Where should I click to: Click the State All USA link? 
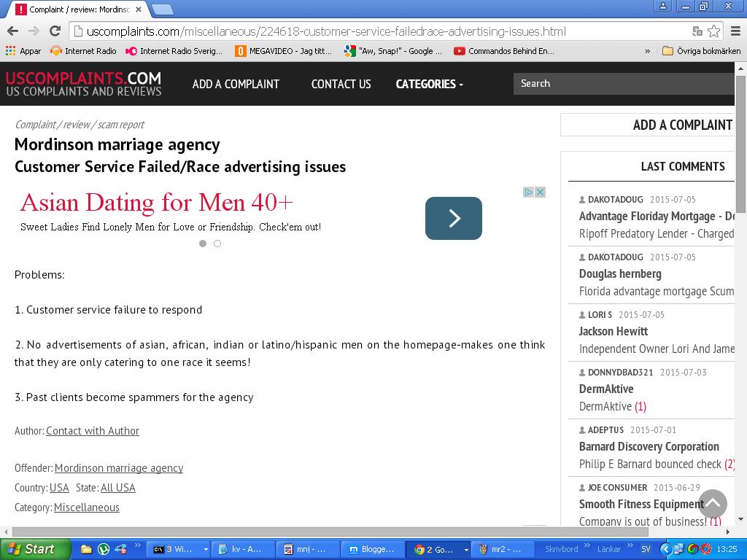(x=118, y=488)
